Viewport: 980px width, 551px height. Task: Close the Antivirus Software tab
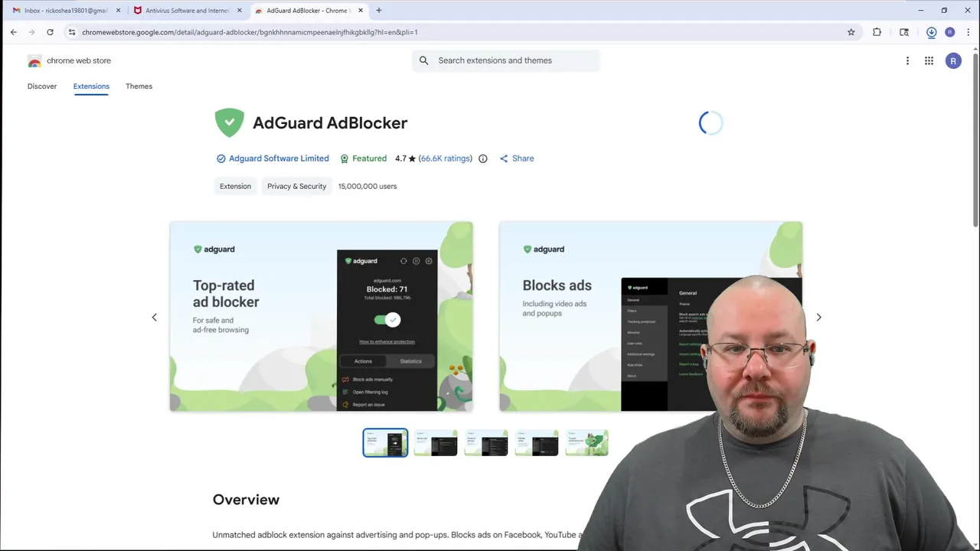239,11
